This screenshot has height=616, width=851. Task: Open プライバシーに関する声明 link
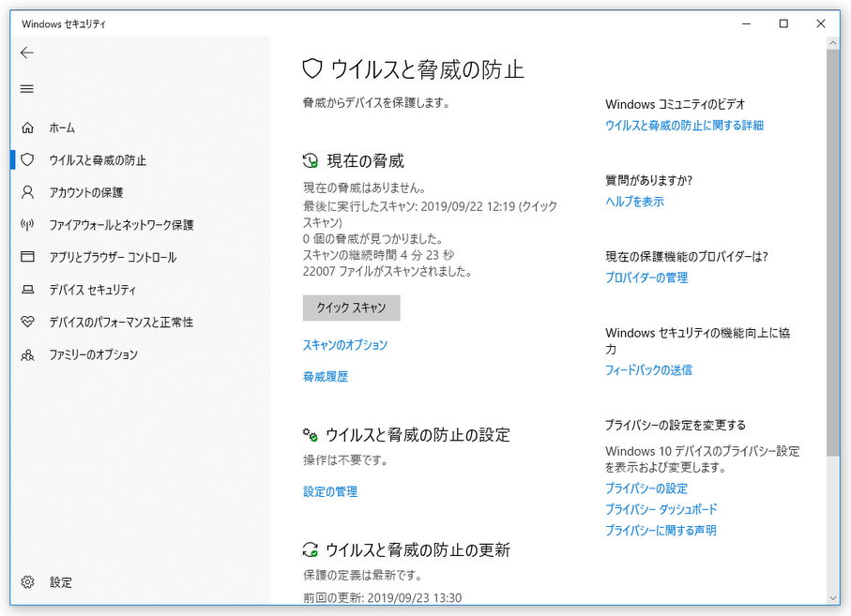[x=661, y=531]
